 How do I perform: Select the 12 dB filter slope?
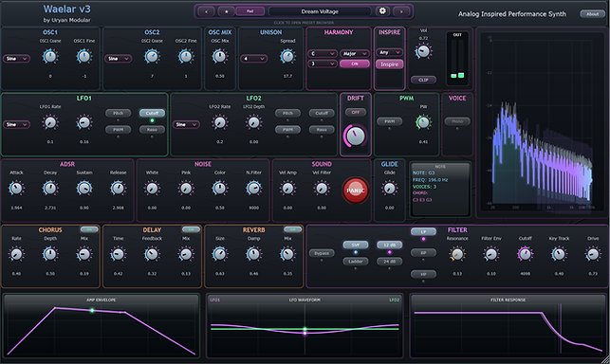389,245
